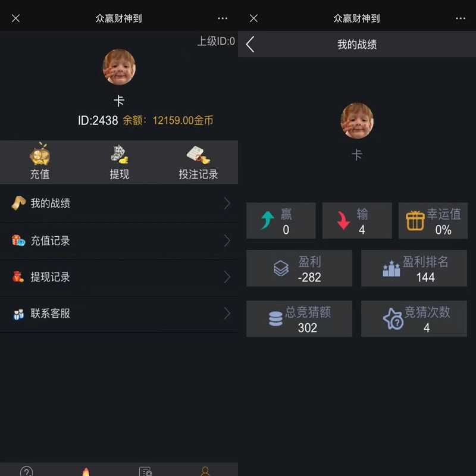476x476 pixels.
Task: Open the records list icon in bottom bar
Action: click(145, 471)
